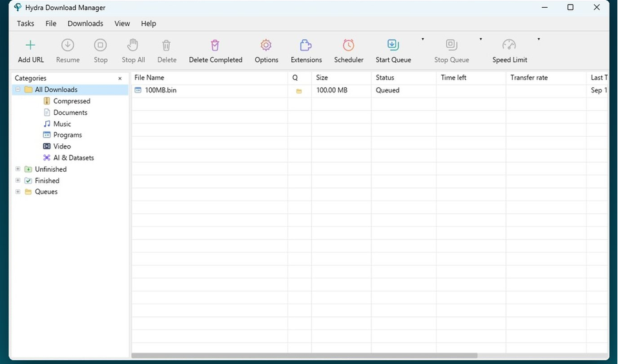
Task: Select the Queues label
Action: [x=46, y=192]
